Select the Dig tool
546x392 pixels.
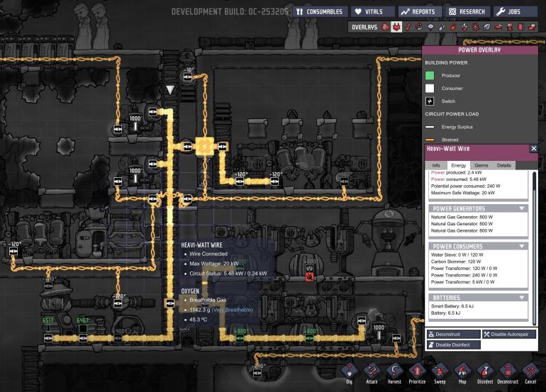pyautogui.click(x=349, y=371)
